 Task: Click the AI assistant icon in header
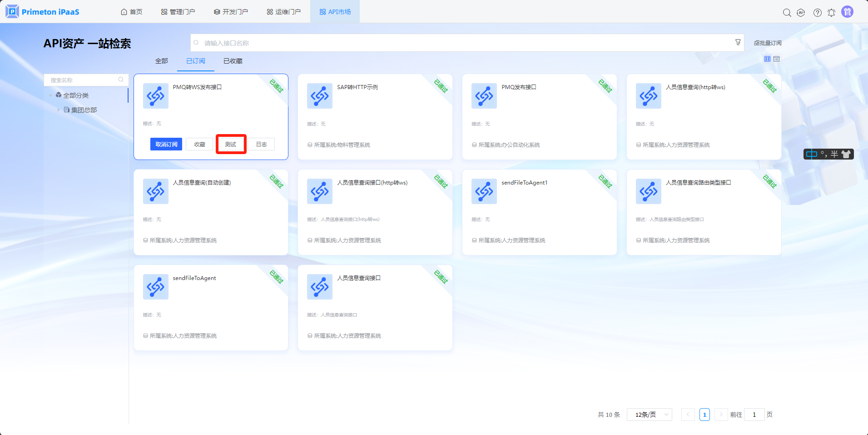click(801, 13)
